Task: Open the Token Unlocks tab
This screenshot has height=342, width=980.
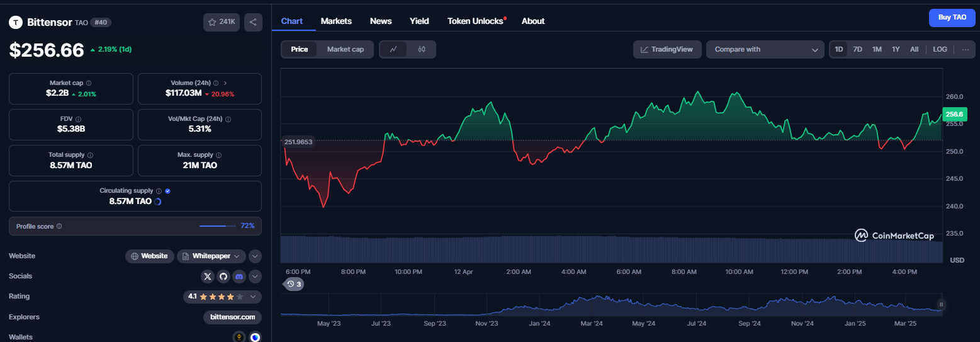Action: click(x=476, y=21)
